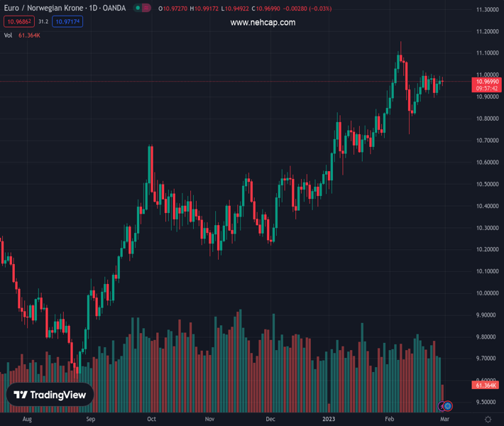Click current price label 10.96990 on axis

point(487,82)
